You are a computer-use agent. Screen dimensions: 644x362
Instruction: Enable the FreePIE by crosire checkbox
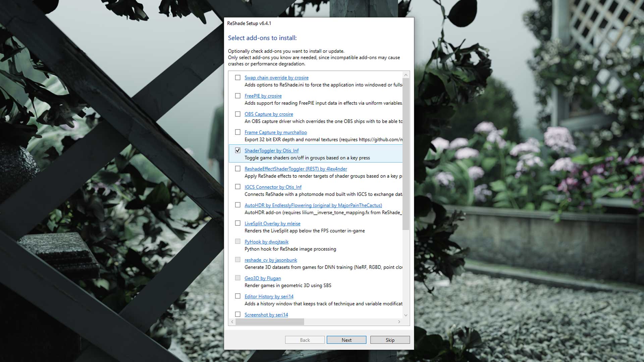(x=238, y=96)
